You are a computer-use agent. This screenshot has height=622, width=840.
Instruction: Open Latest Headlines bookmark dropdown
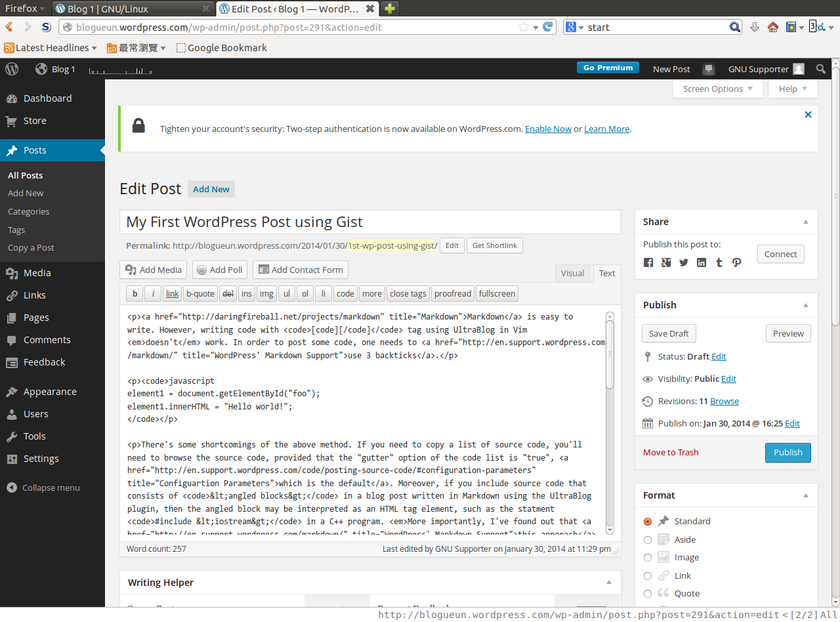[51, 48]
